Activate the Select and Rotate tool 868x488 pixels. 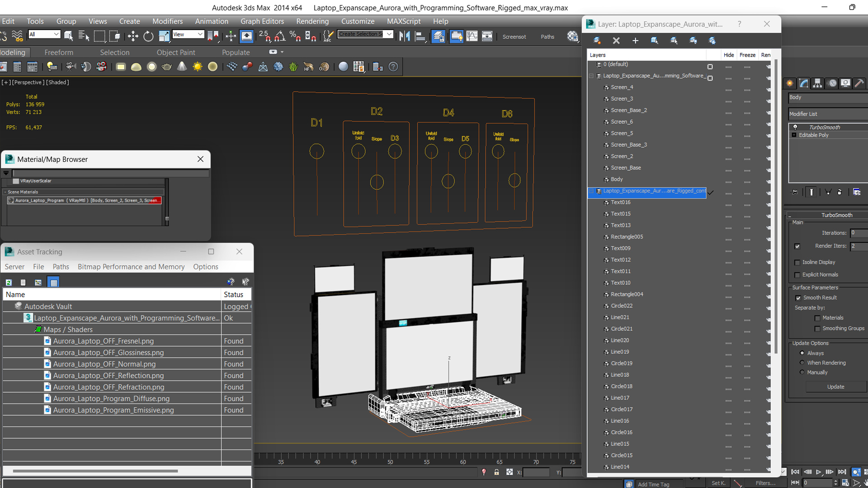(148, 36)
